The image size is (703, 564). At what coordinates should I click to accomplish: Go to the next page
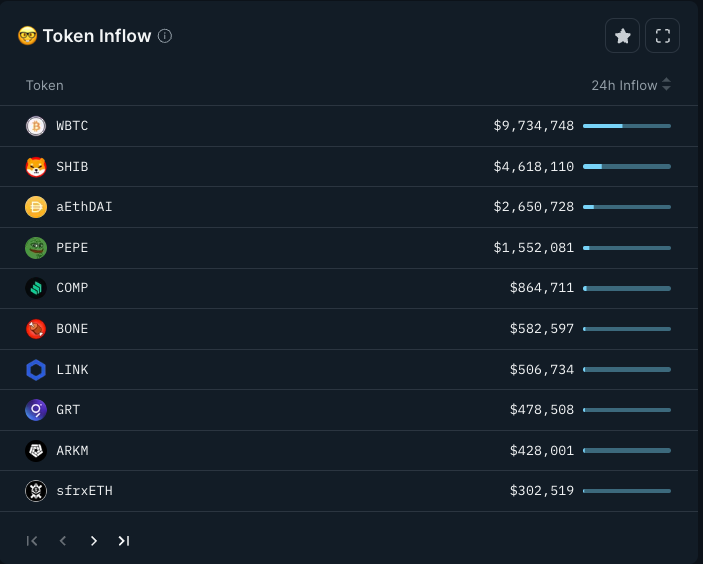point(94,541)
